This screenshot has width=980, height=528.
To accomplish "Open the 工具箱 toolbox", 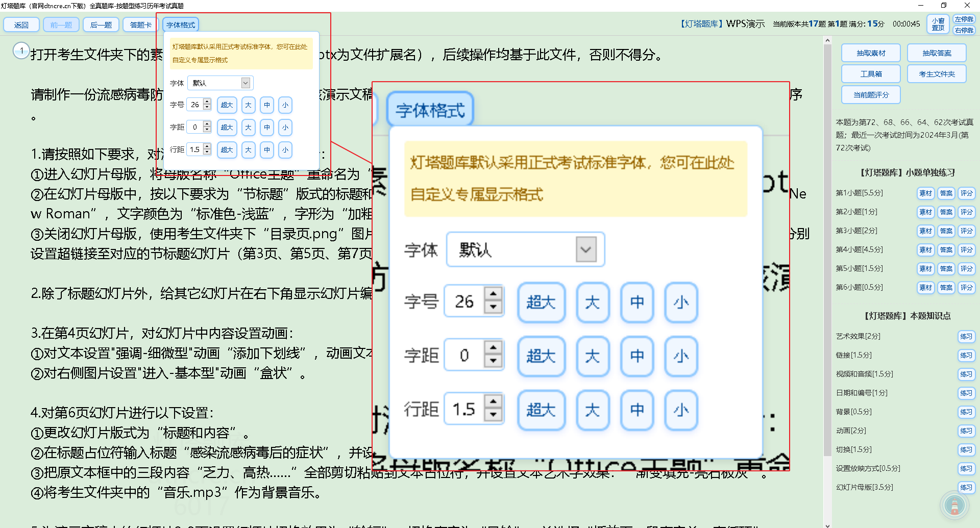I will pyautogui.click(x=871, y=74).
